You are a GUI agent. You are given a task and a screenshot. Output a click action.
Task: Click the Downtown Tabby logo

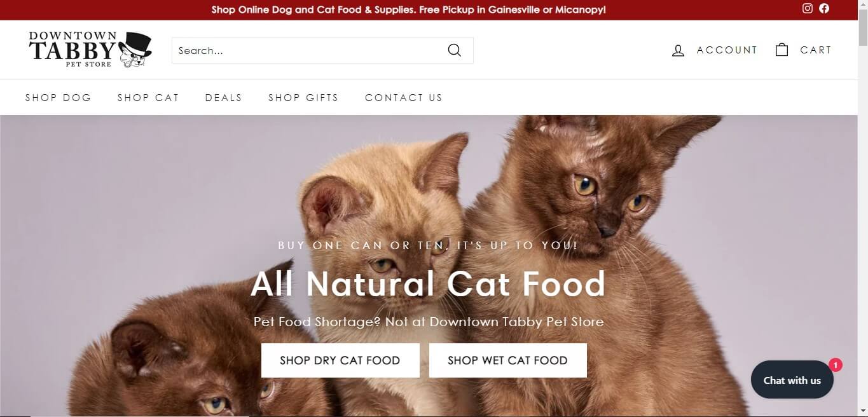pyautogui.click(x=90, y=50)
